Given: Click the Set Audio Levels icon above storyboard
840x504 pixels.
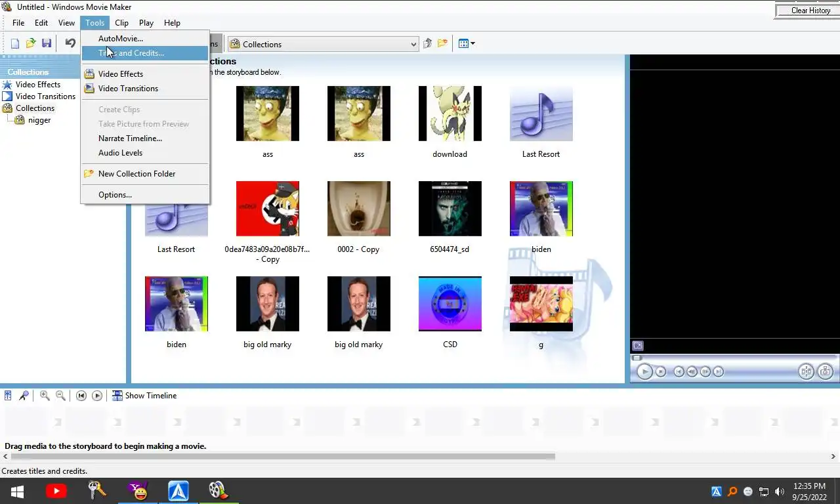Looking at the screenshot, I should pyautogui.click(x=8, y=396).
